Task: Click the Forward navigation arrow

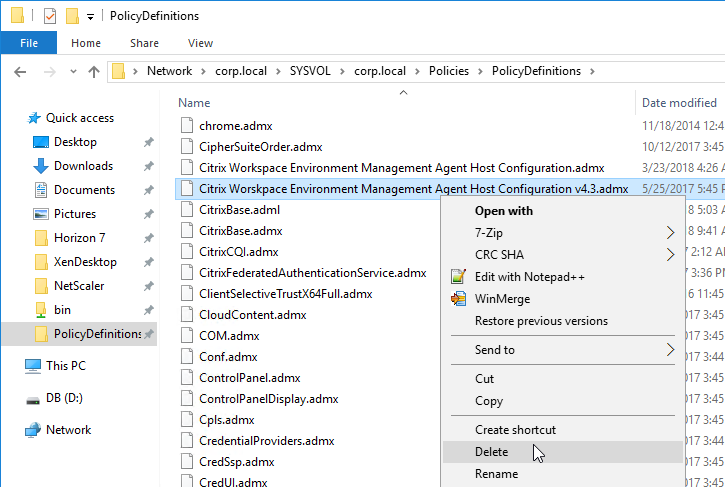Action: point(49,72)
